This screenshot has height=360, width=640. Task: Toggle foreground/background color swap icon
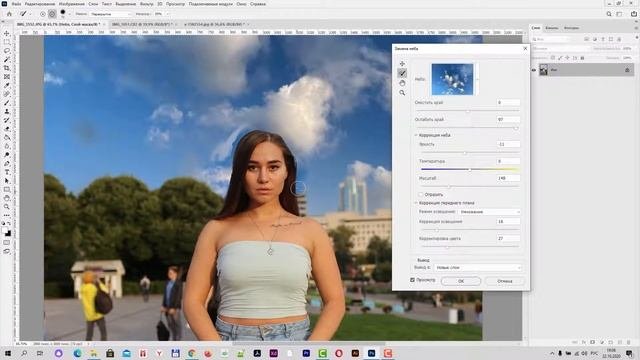coord(9,224)
